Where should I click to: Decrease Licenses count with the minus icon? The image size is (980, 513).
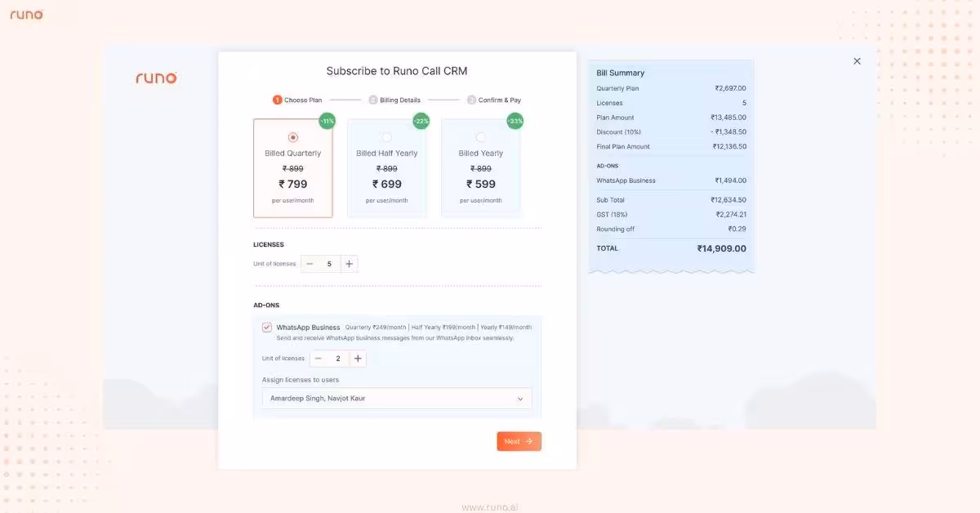pos(310,263)
